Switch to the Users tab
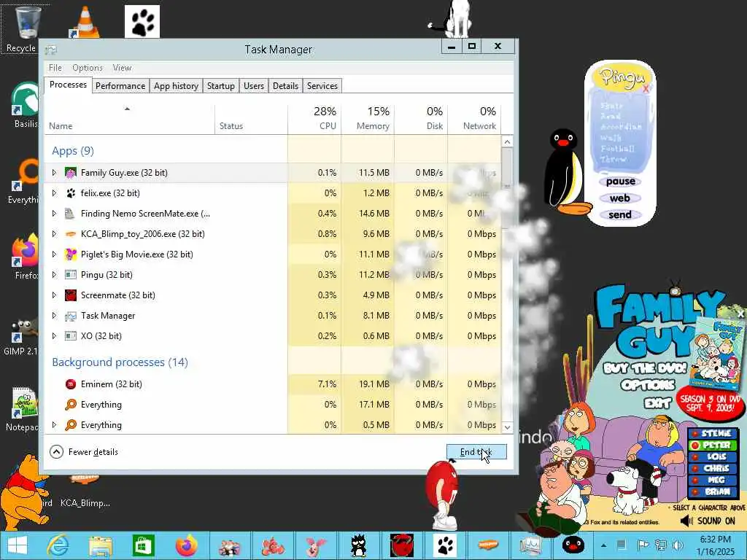The image size is (747, 560). point(253,86)
